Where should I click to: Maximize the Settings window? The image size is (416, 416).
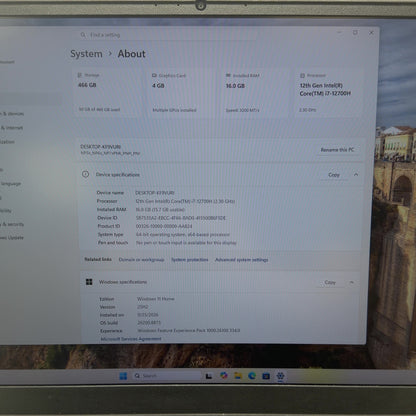click(x=355, y=32)
